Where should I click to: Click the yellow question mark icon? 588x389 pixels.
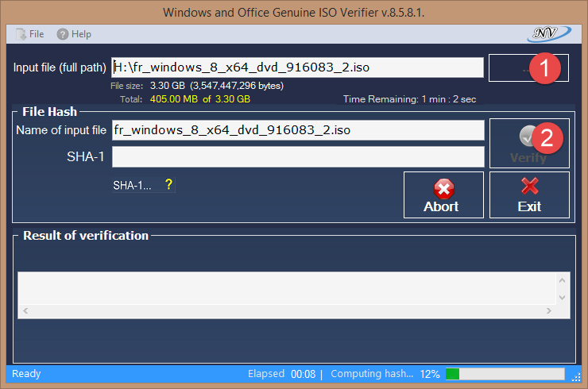tap(168, 184)
